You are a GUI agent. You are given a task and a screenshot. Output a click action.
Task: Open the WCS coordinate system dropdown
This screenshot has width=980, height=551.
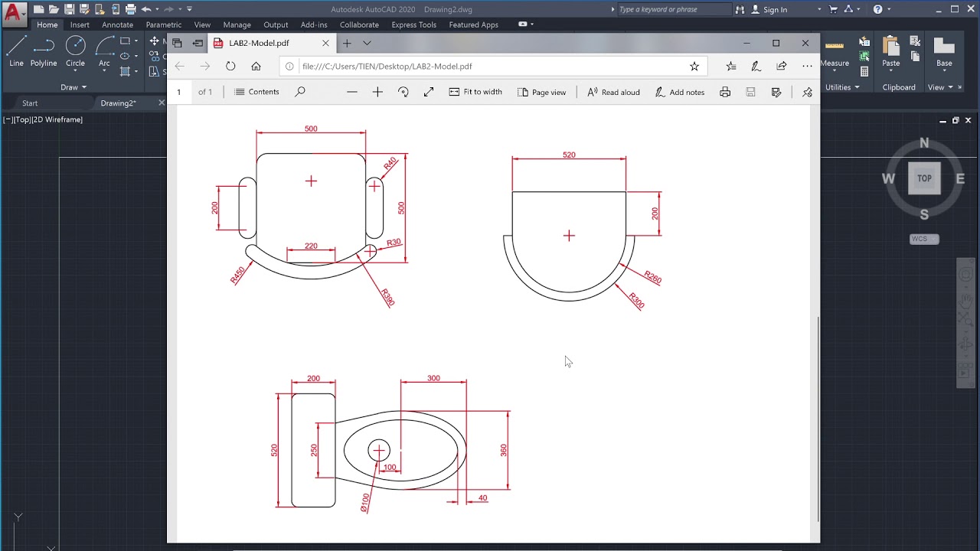(923, 239)
